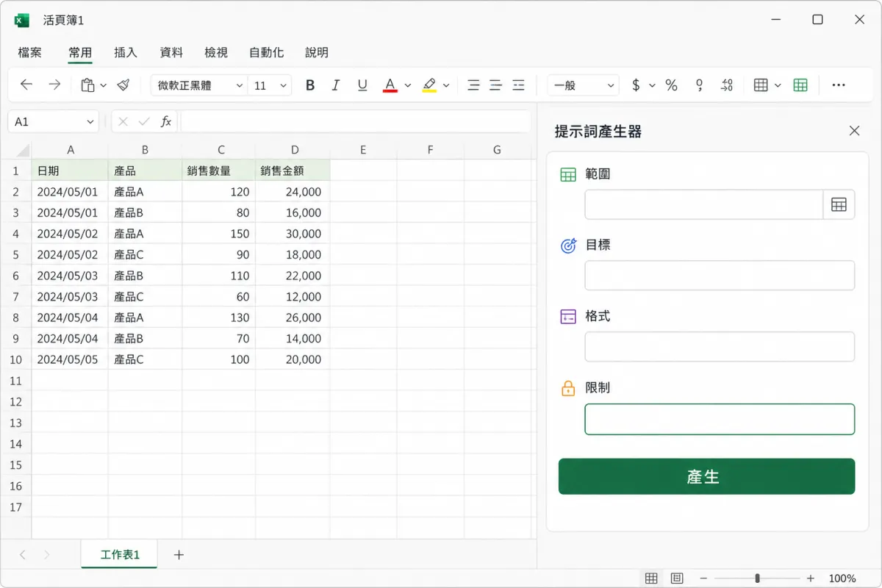
Task: Click inside the formula bar input
Action: pyautogui.click(x=355, y=122)
